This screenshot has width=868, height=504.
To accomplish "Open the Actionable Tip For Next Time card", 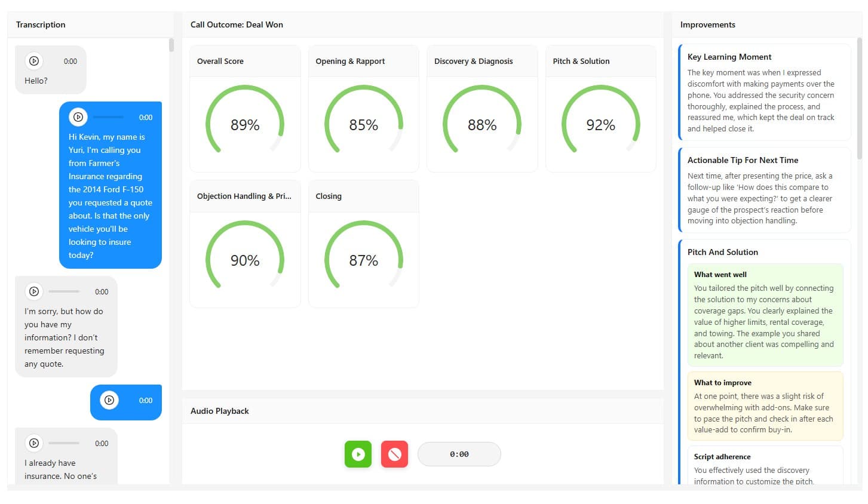I will tap(766, 190).
